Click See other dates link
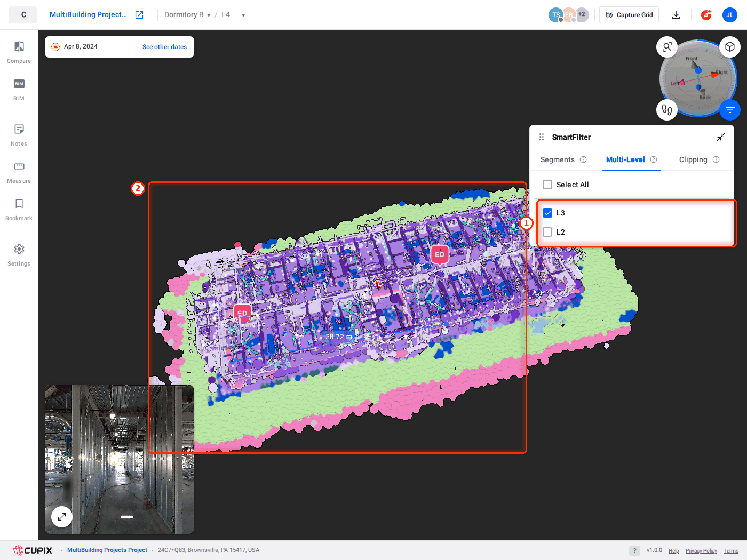Screen dimensions: 747x560 click(x=164, y=47)
